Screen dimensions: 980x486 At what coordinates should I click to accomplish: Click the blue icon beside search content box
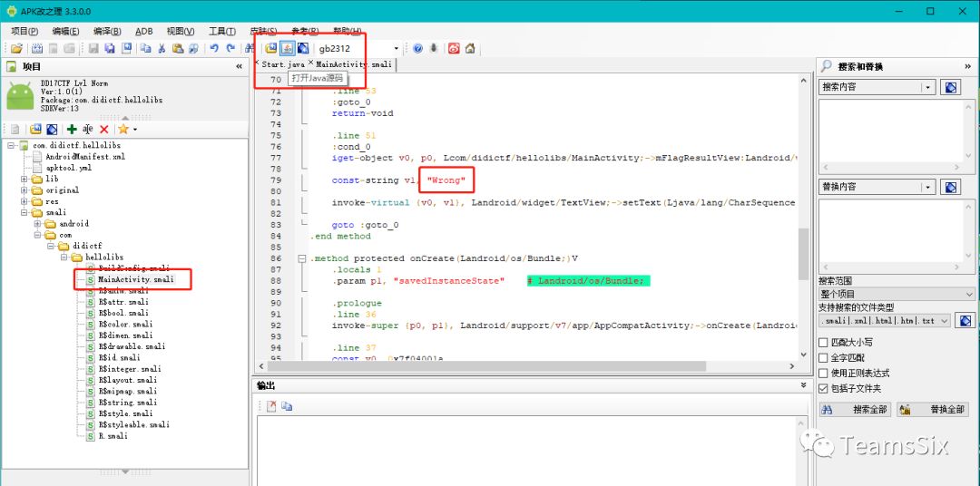[x=951, y=87]
